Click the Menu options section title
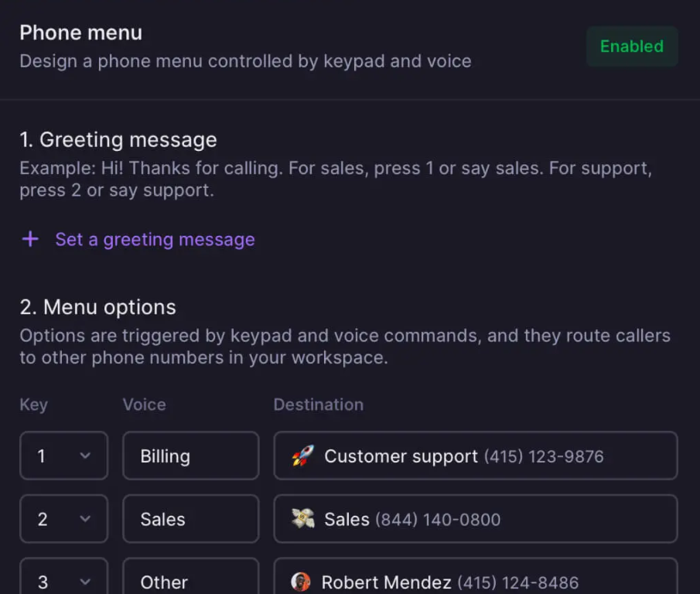700x594 pixels. coord(98,307)
